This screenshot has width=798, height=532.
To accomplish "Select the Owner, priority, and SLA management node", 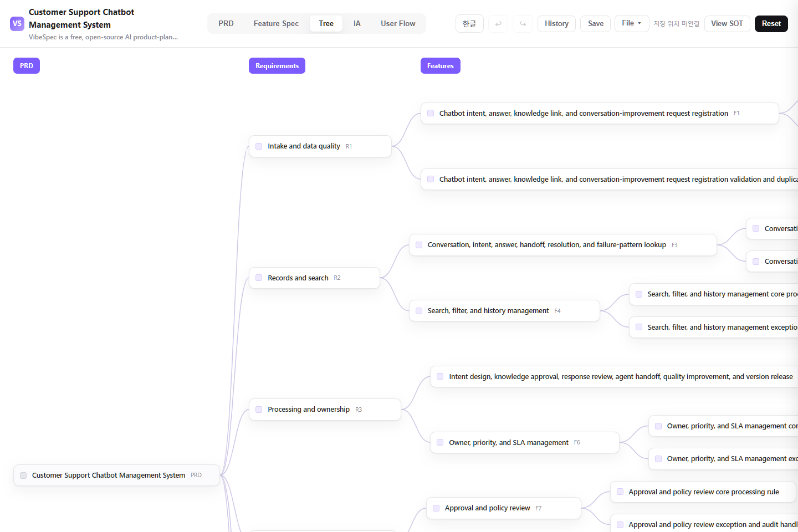I will coord(524,442).
